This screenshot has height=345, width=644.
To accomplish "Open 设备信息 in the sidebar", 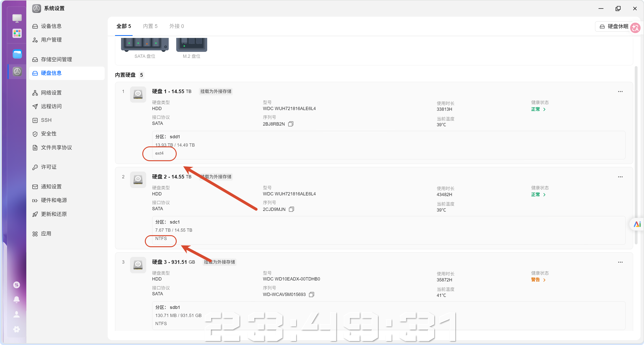I will (67, 26).
